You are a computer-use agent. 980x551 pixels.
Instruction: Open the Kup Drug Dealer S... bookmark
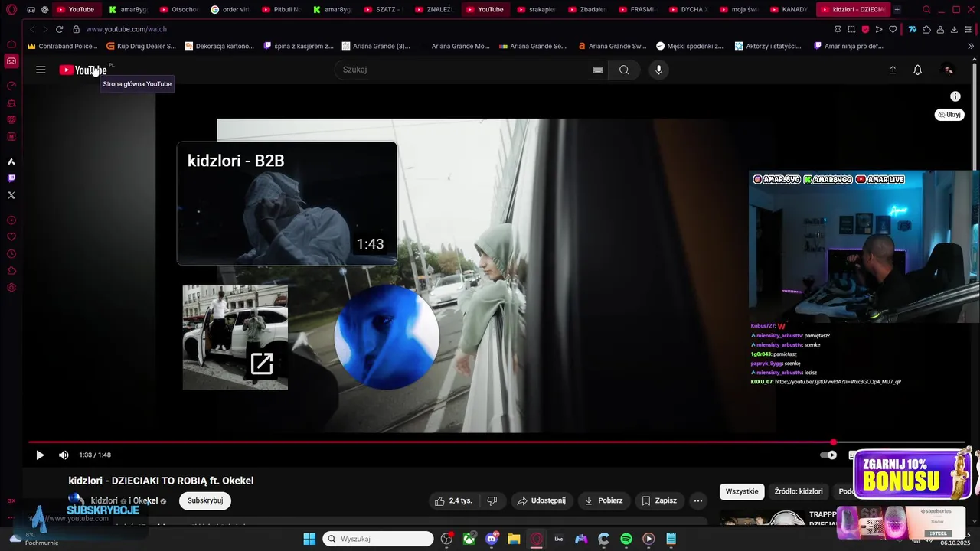click(141, 46)
